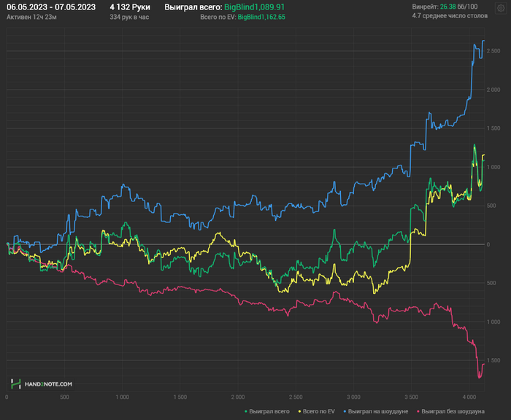
Task: Click the date range 06.05.2023 - 07.05.2023
Action: (x=51, y=7)
